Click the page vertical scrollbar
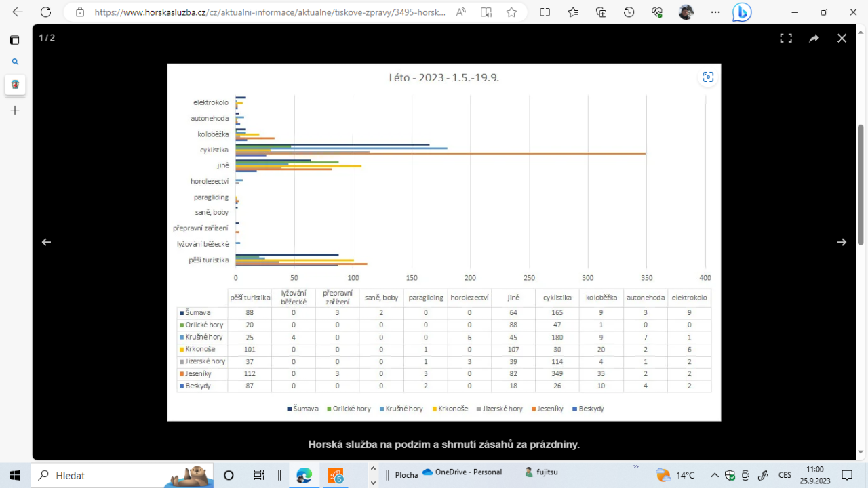The height and width of the screenshot is (488, 868). pos(861,184)
